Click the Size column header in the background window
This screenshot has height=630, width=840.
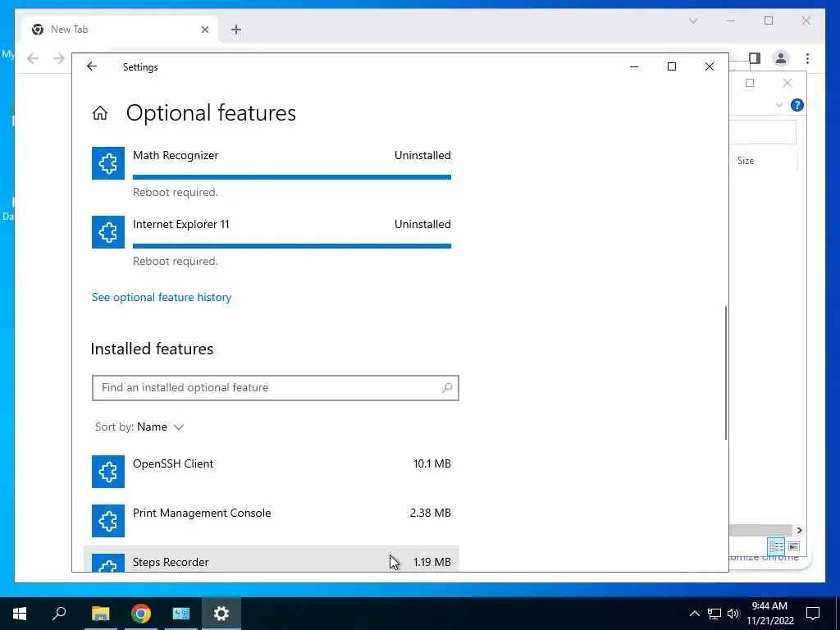click(x=746, y=161)
